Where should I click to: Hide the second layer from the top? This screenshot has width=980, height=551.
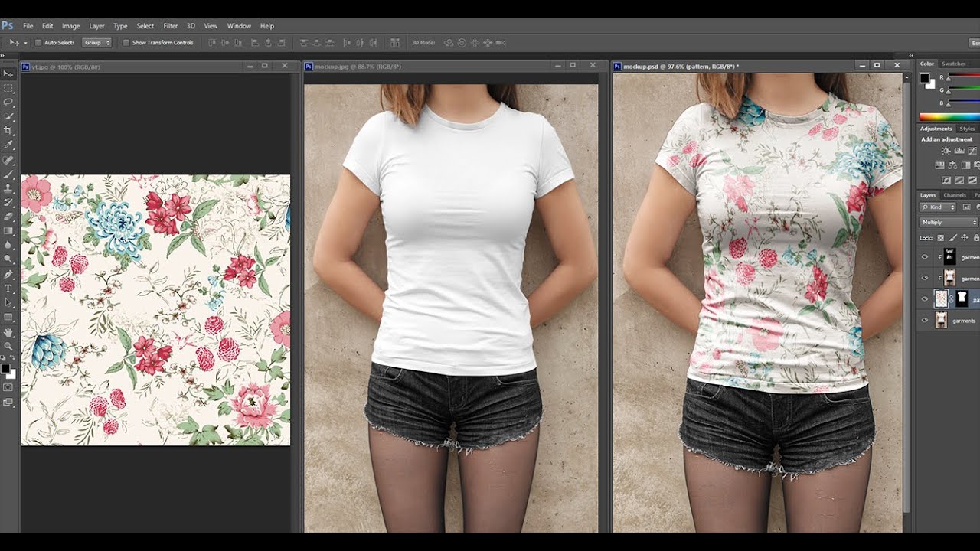[925, 278]
